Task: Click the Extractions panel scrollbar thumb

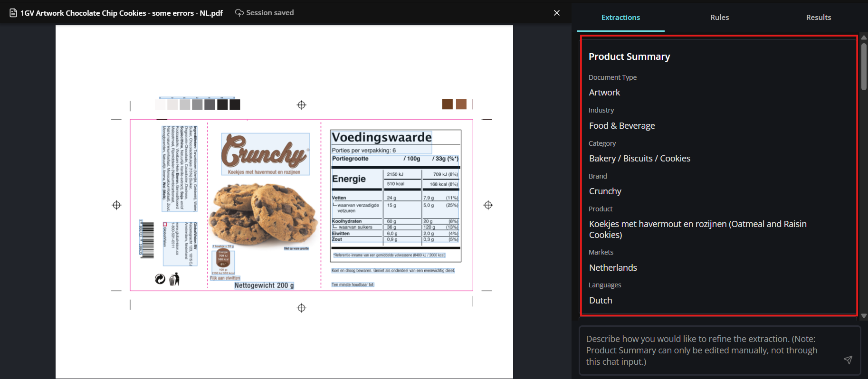Action: (864, 66)
